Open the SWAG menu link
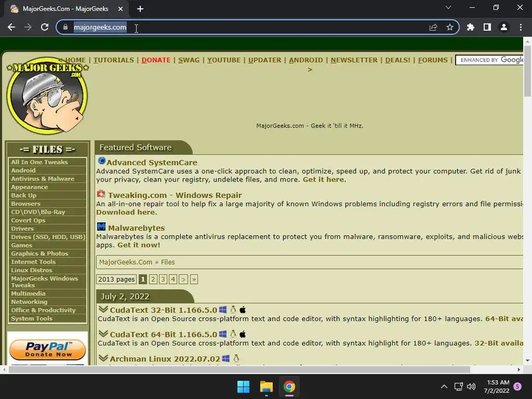532x399 pixels. 189,60
